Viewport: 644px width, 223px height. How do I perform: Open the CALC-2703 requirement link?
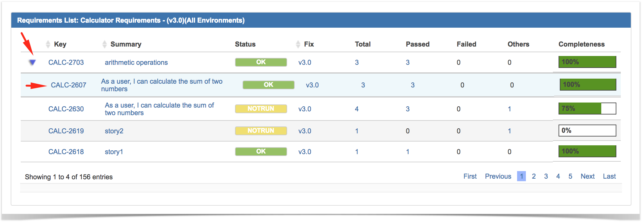[x=66, y=62]
